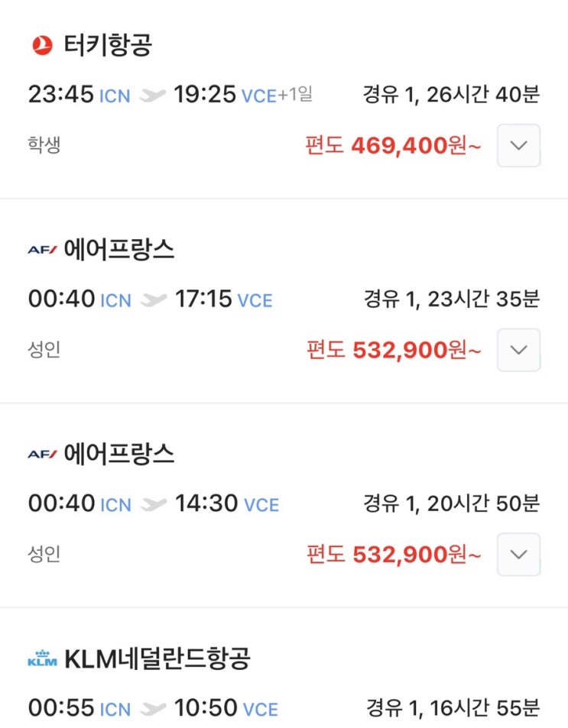Expand the Turkish Airlines 469,400원 fare details
The image size is (568, 728).
tap(518, 145)
